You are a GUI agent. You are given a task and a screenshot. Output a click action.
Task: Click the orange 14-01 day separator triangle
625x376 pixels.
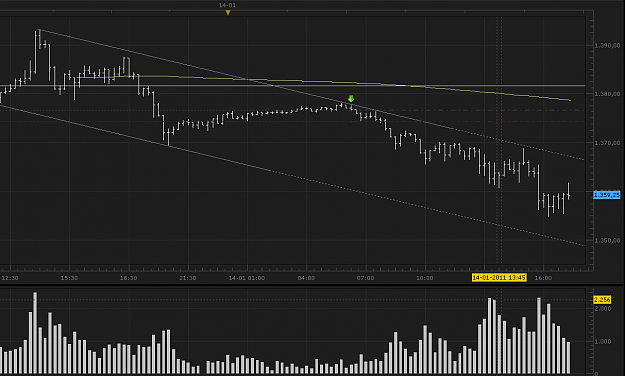pos(228,13)
